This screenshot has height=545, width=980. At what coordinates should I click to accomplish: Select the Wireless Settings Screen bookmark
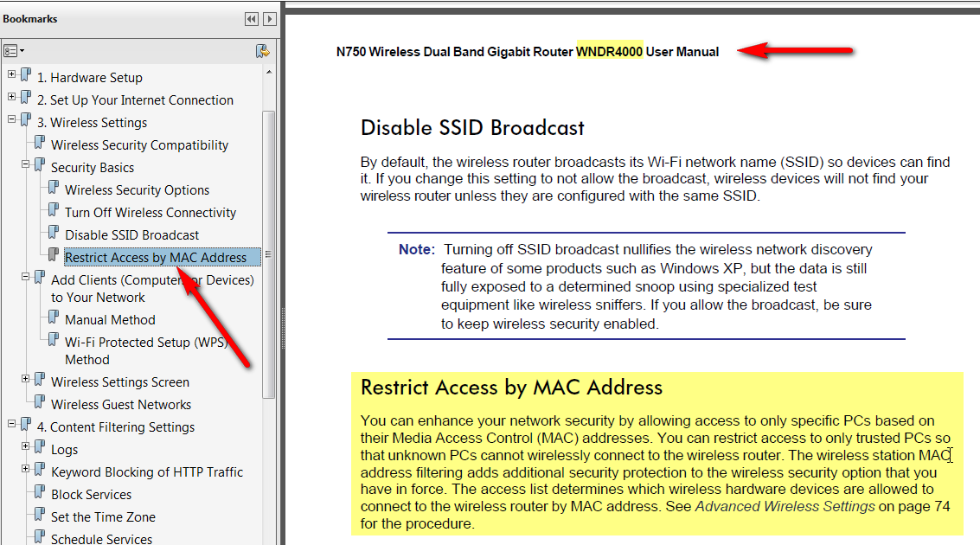(120, 381)
